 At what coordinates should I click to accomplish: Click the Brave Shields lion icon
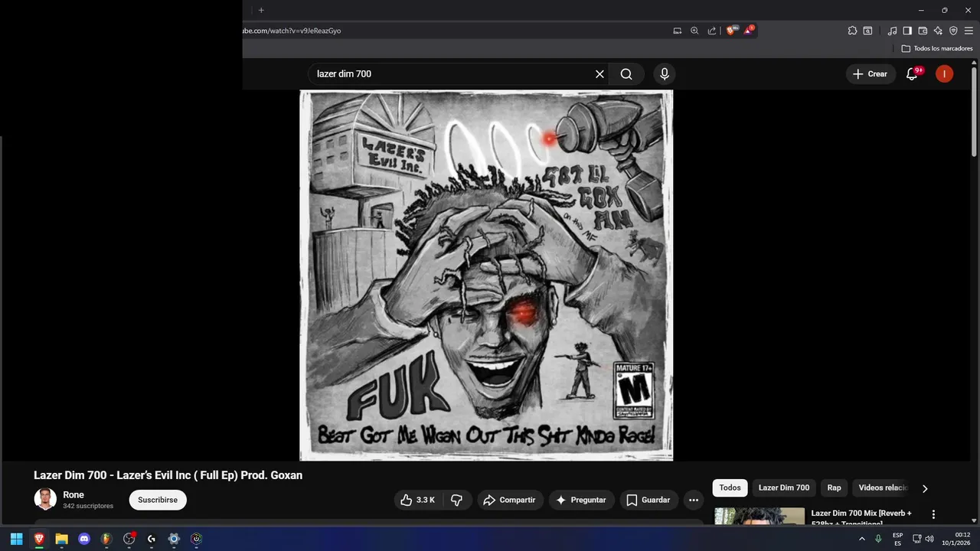coord(730,31)
